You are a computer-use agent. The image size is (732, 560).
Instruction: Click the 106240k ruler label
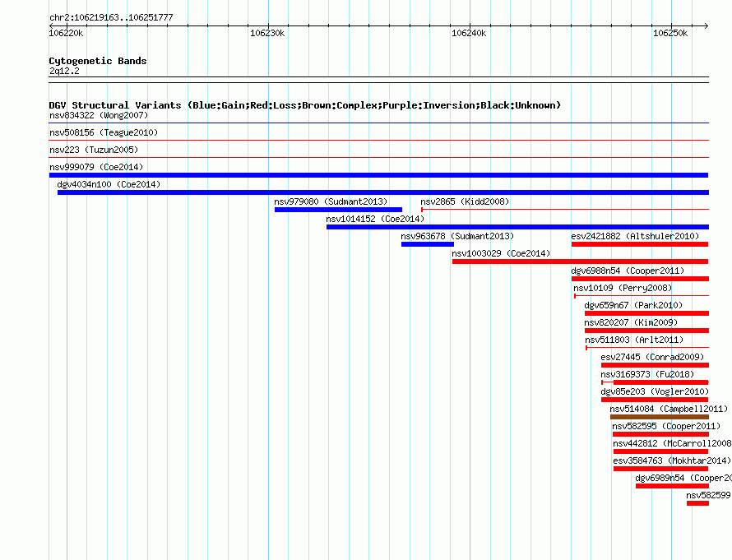pyautogui.click(x=469, y=33)
